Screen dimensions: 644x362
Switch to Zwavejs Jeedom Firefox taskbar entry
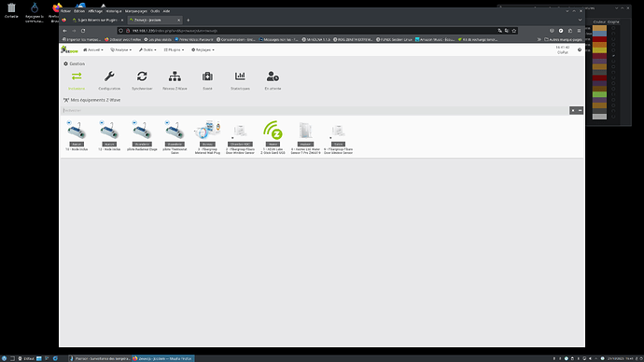coord(162,358)
